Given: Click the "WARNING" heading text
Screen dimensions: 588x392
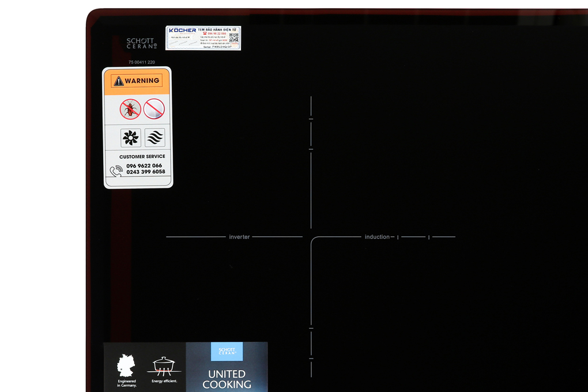Looking at the screenshot, I should click(x=142, y=81).
